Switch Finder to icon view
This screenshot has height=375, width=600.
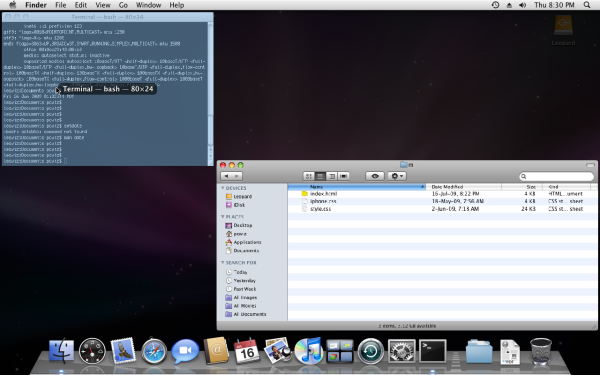[x=308, y=176]
